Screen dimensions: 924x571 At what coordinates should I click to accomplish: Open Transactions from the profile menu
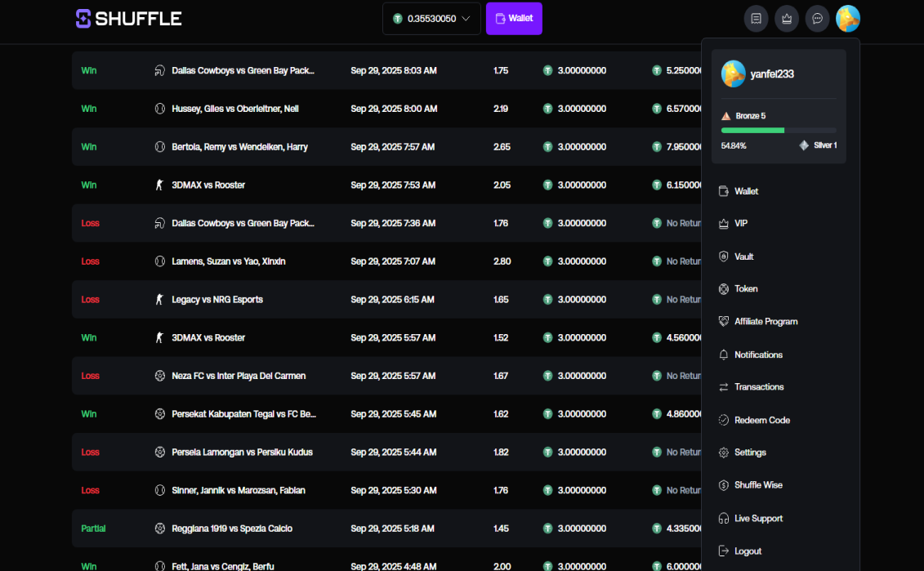758,387
